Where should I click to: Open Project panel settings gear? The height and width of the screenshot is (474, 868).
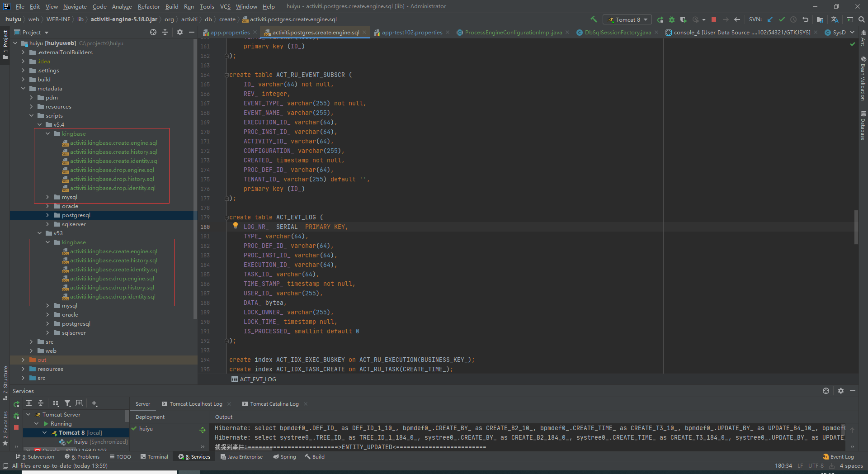tap(180, 32)
